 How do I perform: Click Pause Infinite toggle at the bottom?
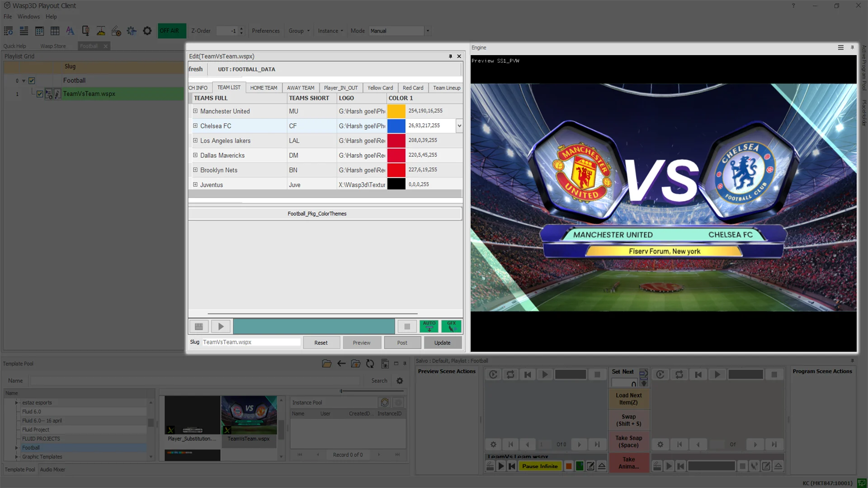(x=540, y=466)
